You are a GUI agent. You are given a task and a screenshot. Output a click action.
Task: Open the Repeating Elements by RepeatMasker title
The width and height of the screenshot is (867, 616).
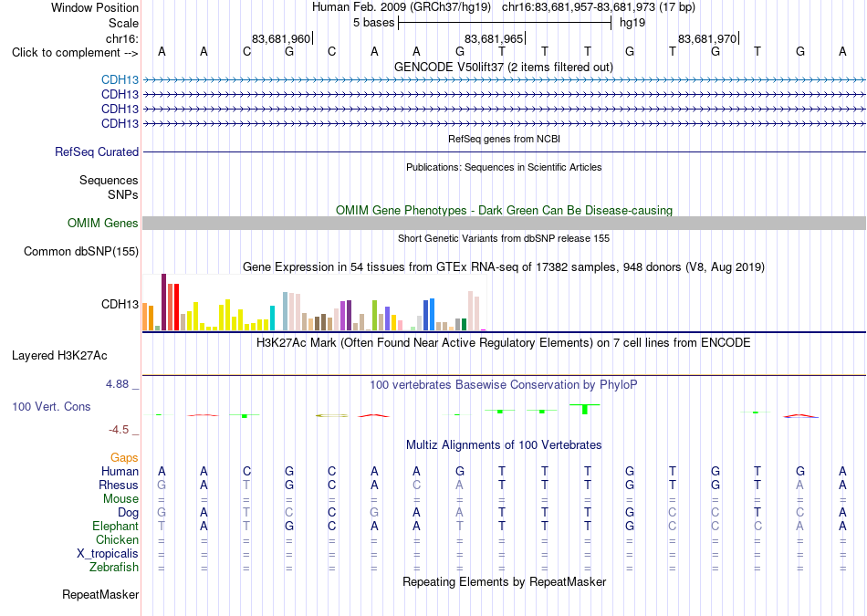pyautogui.click(x=504, y=581)
